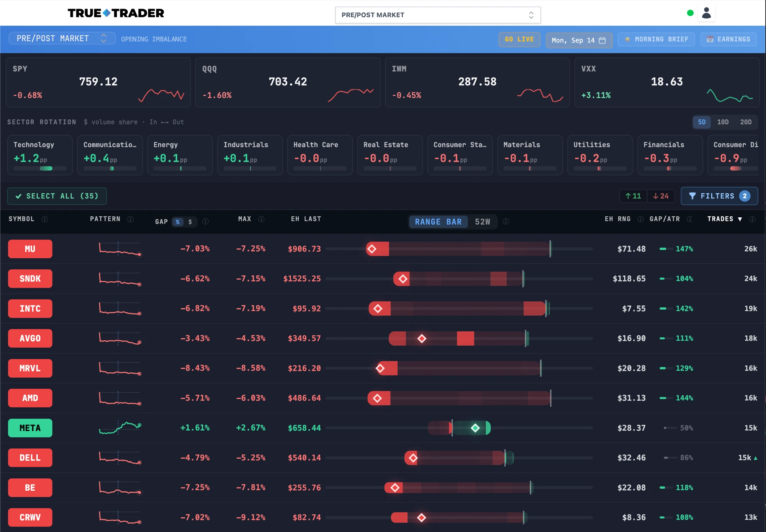Click the MU pattern sparkline
The height and width of the screenshot is (532, 766).
point(120,249)
